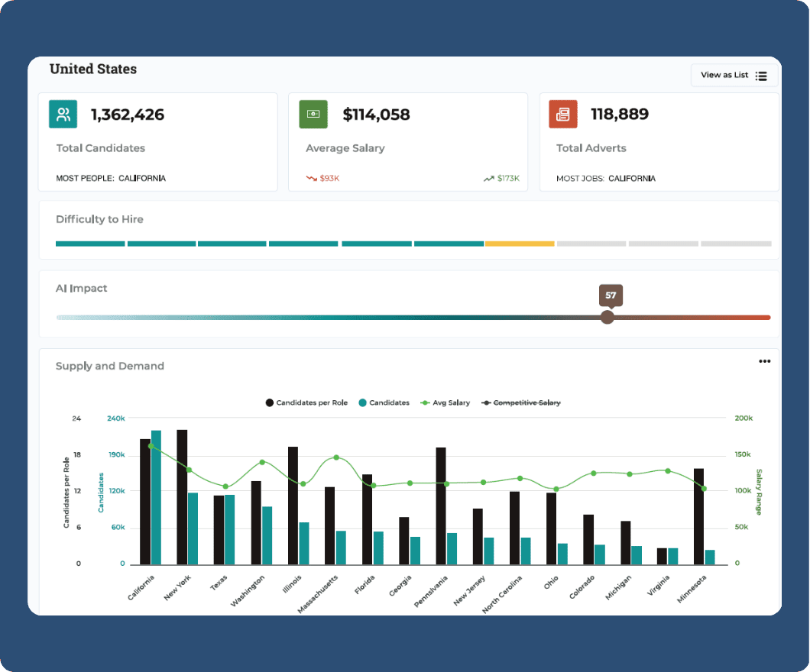
Task: Click the AI Impact label
Action: 82,289
